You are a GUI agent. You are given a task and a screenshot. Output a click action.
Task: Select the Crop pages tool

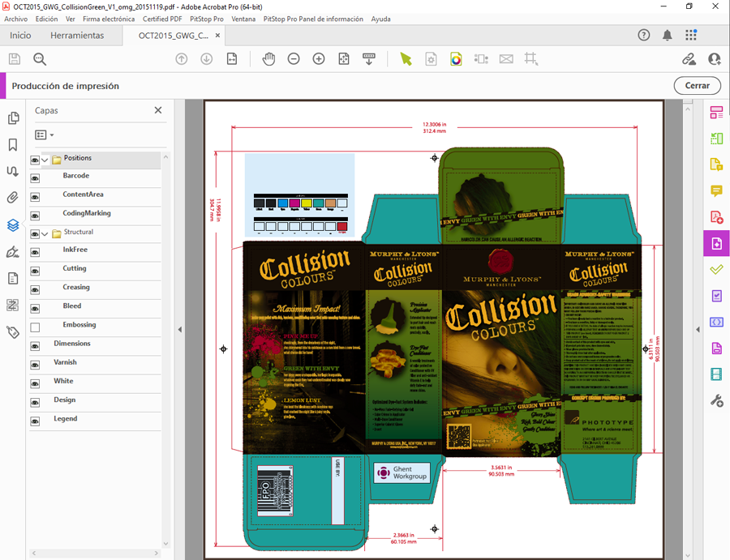tap(530, 59)
